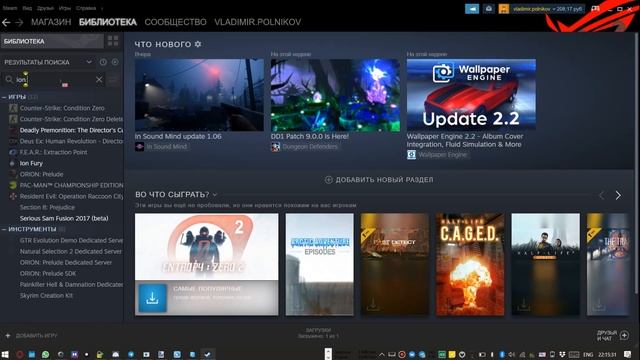Screen dimensions: 640x360
Task: Open the МАГАЗИН tab
Action: point(51,22)
